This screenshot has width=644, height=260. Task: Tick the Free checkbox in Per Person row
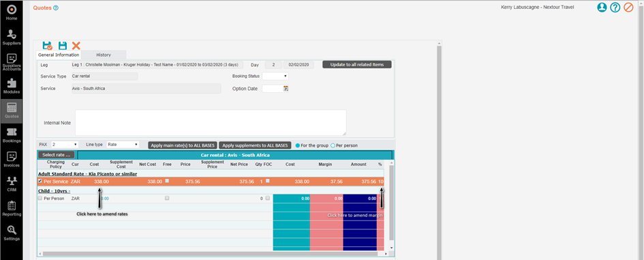[x=167, y=198]
